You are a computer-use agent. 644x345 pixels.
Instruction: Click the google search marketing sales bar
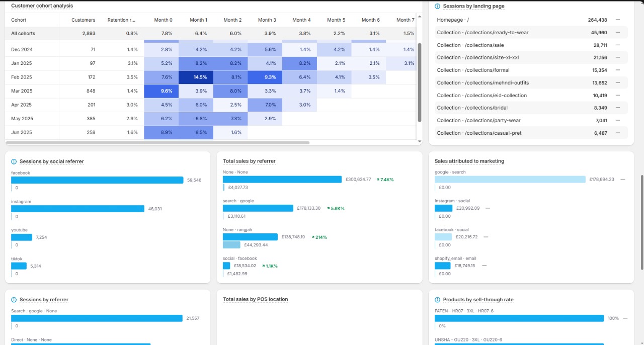click(x=510, y=180)
